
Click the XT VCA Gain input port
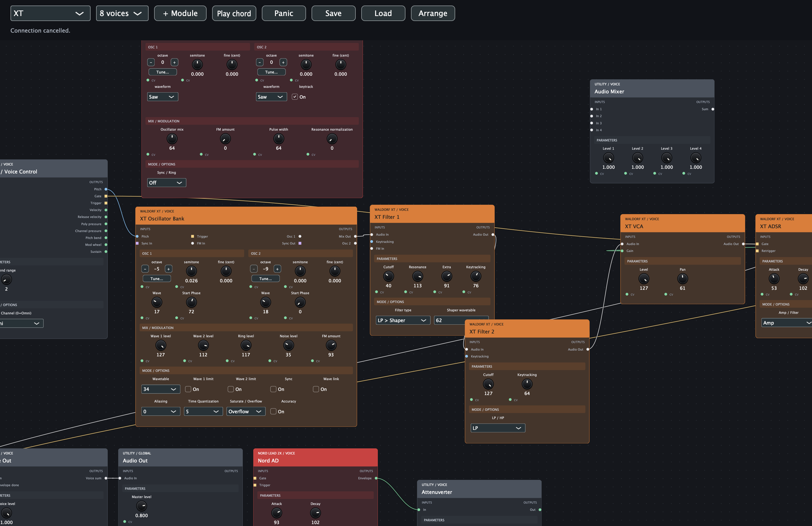(622, 251)
